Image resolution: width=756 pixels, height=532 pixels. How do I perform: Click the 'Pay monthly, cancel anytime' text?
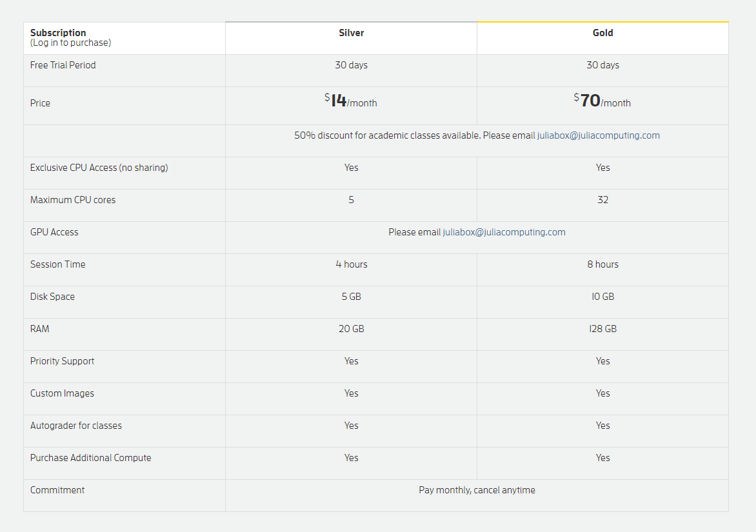(477, 491)
